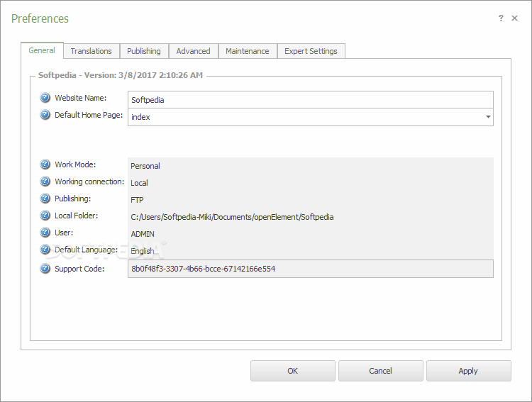
Task: Open help via question mark in title bar
Action: point(501,18)
